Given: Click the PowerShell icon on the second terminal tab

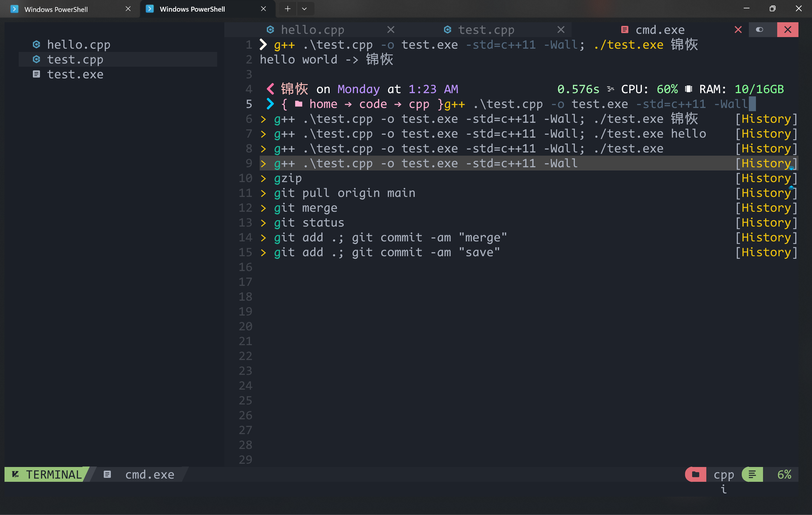Looking at the screenshot, I should (x=149, y=9).
